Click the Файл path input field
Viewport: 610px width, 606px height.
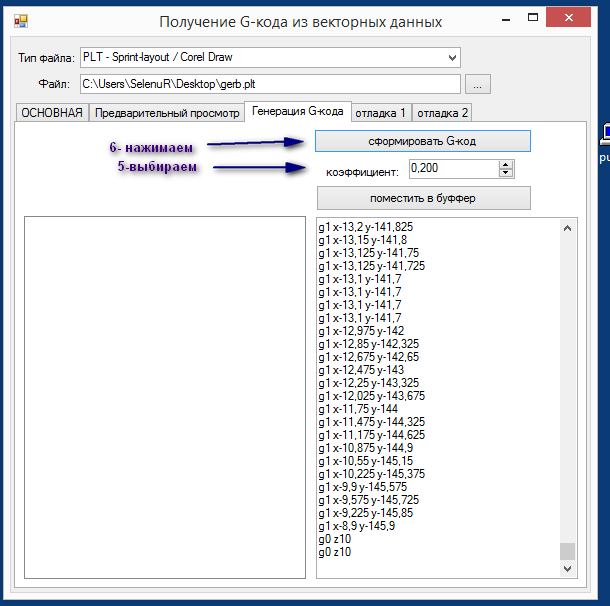point(270,84)
